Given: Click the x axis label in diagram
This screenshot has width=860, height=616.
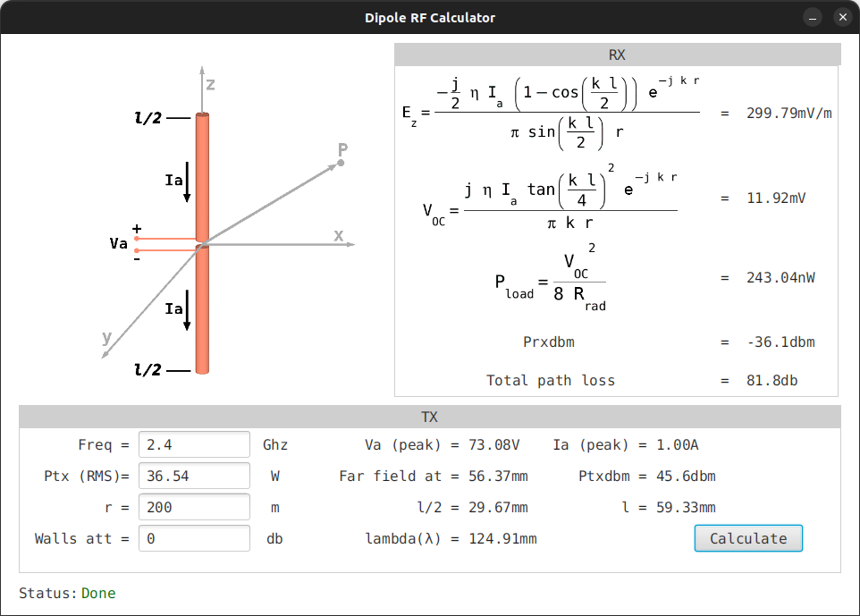Looking at the screenshot, I should pyautogui.click(x=339, y=235).
